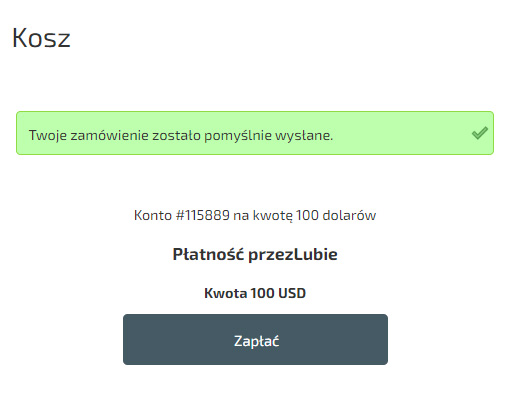
Task: Click the 'USD' currency text
Action: 292,293
